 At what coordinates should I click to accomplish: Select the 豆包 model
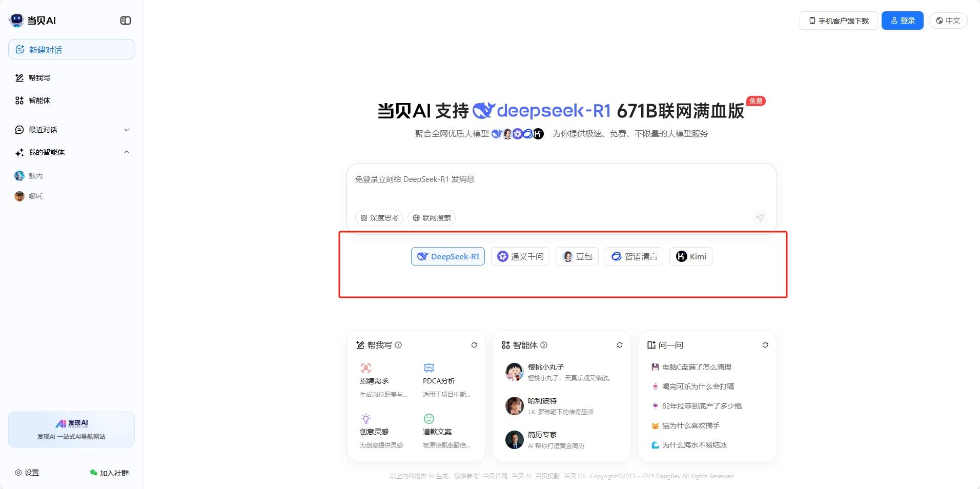(577, 256)
